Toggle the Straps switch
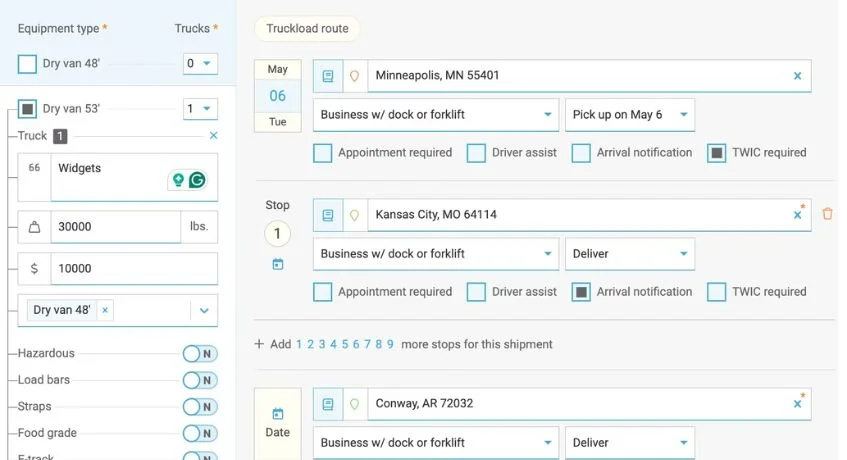847x460 pixels. (x=200, y=407)
